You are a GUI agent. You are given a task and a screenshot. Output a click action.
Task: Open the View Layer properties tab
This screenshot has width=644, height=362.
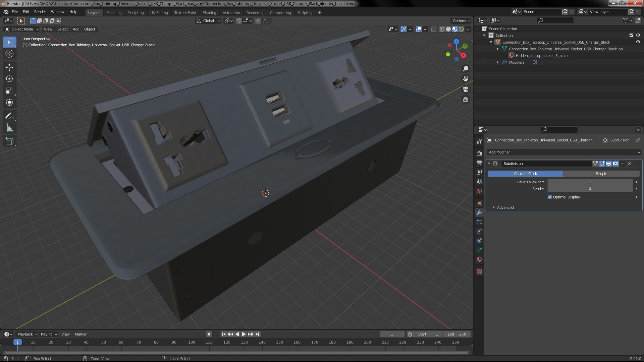coord(479,172)
